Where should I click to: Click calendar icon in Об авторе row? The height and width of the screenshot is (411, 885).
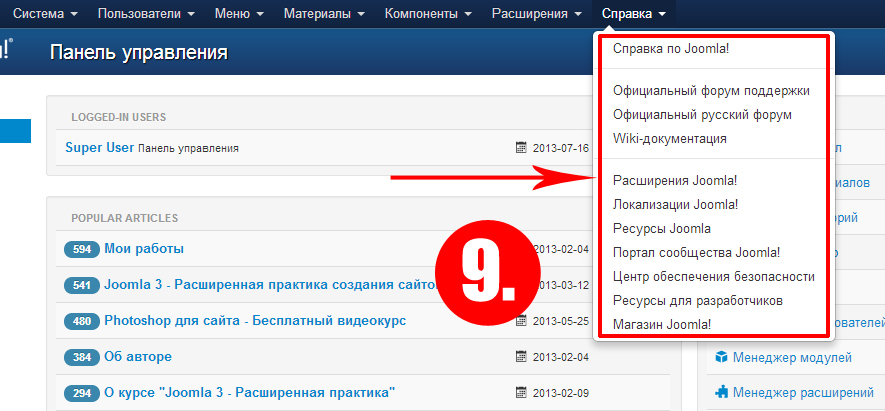pos(521,356)
